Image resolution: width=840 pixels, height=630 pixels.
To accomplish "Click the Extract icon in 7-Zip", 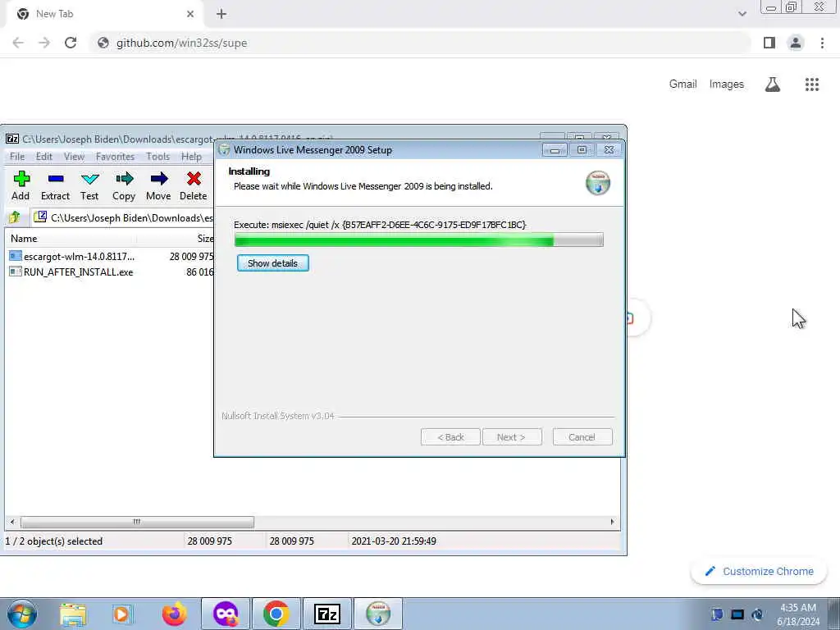I will [x=55, y=185].
